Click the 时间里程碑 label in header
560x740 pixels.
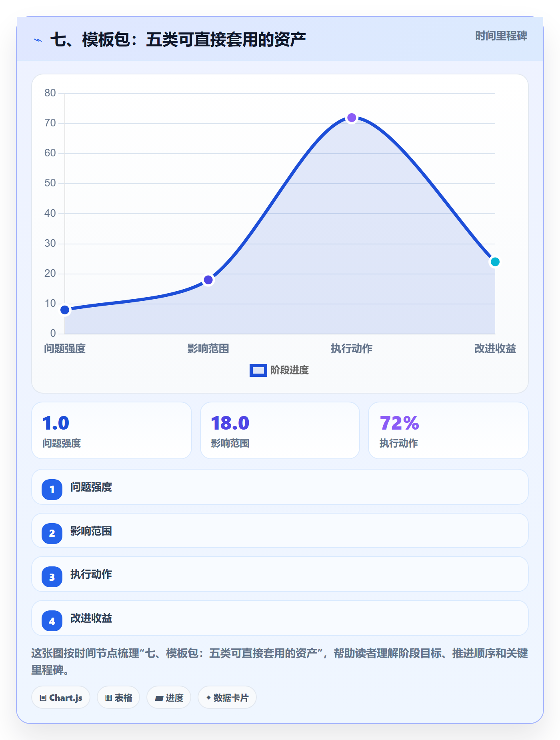[501, 36]
